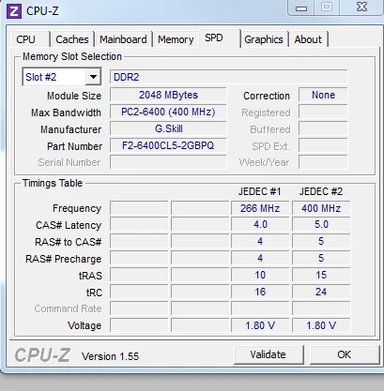Switch to the Memory tab

coord(176,39)
